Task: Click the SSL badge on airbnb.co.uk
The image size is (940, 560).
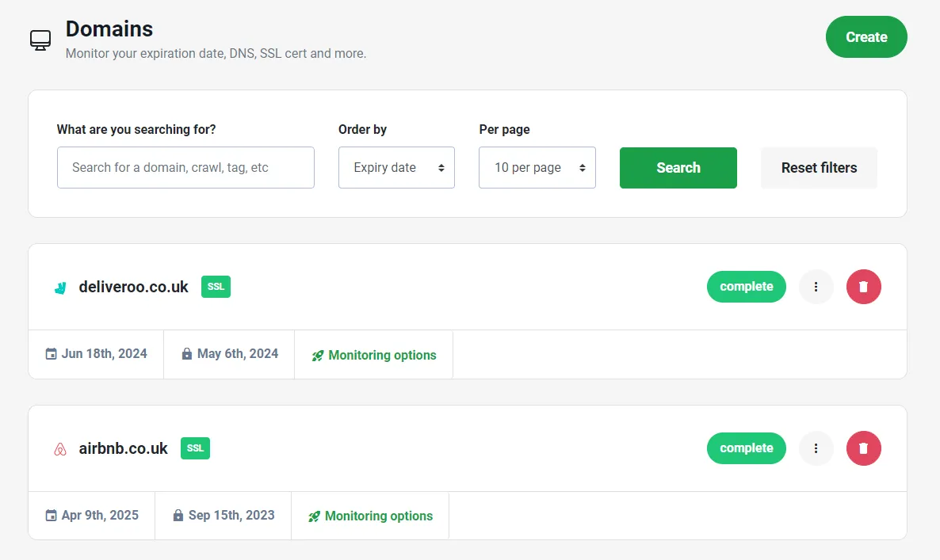Action: pos(195,448)
